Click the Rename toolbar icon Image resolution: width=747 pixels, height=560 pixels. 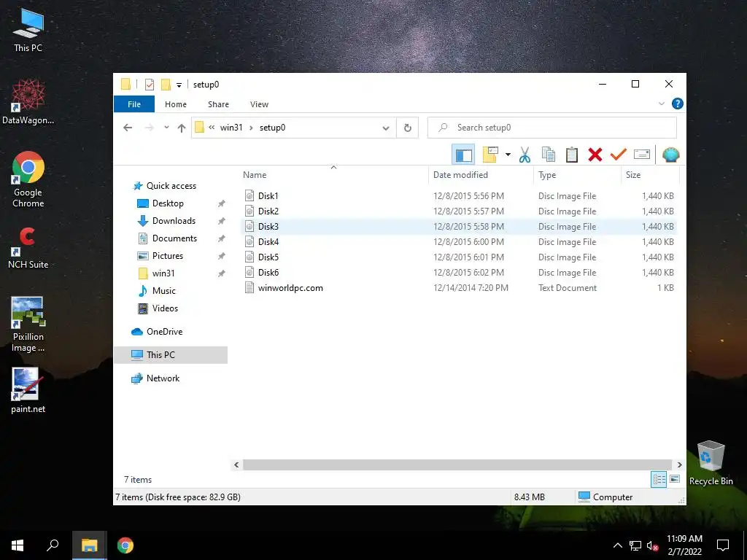coord(642,155)
